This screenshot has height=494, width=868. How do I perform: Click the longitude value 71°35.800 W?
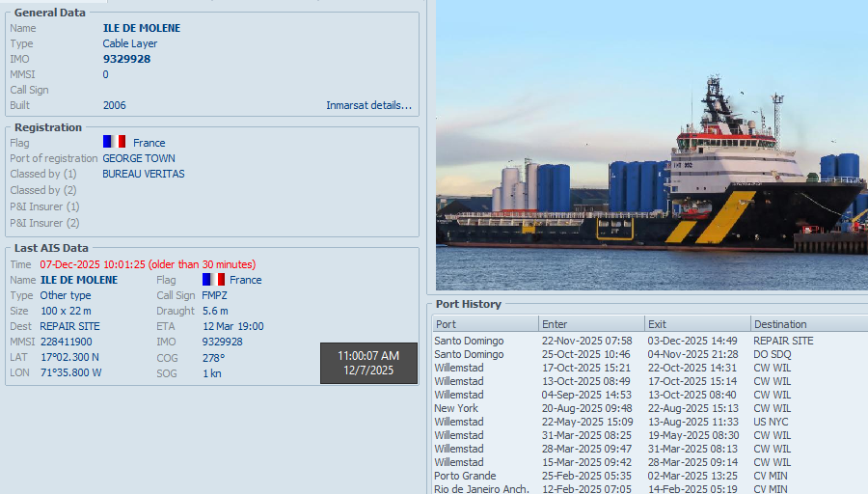click(70, 372)
